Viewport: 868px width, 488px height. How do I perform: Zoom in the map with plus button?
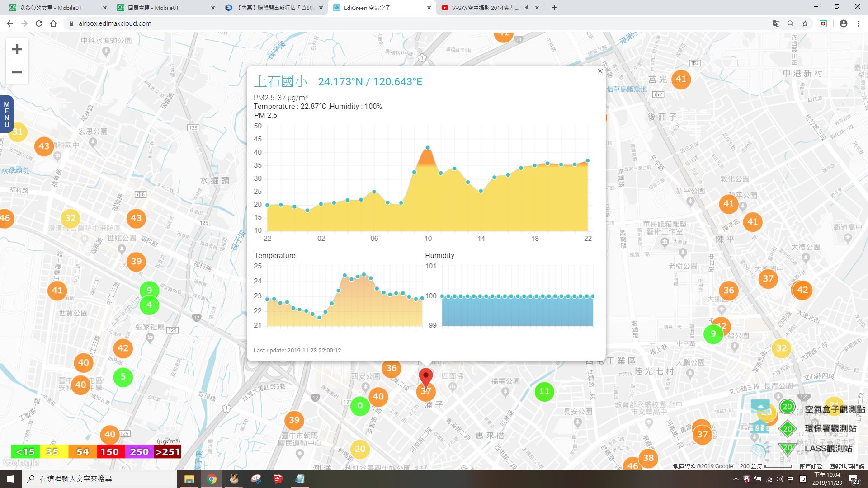17,49
